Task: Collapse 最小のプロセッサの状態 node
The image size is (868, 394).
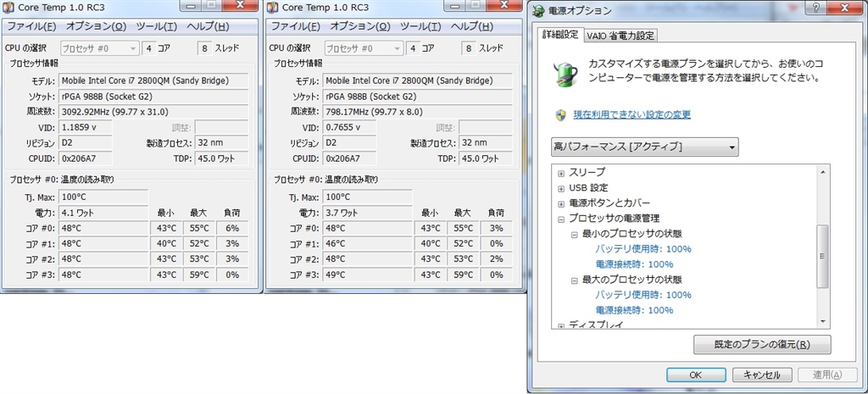Action: pyautogui.click(x=575, y=234)
